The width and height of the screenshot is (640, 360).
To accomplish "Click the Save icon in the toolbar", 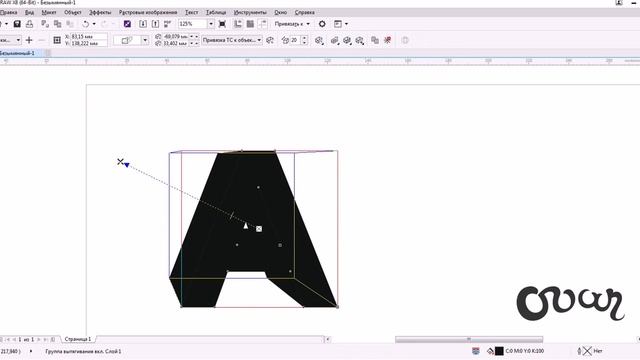I will 17,24.
